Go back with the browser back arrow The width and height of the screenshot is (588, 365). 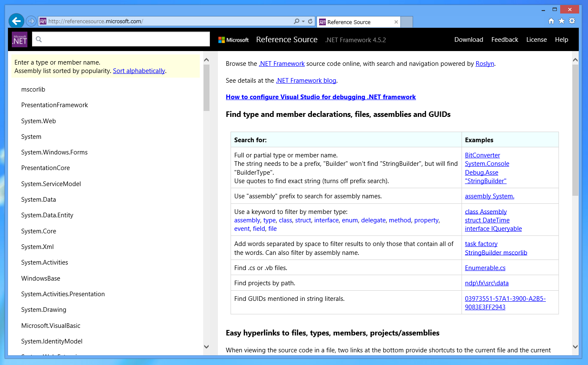16,21
